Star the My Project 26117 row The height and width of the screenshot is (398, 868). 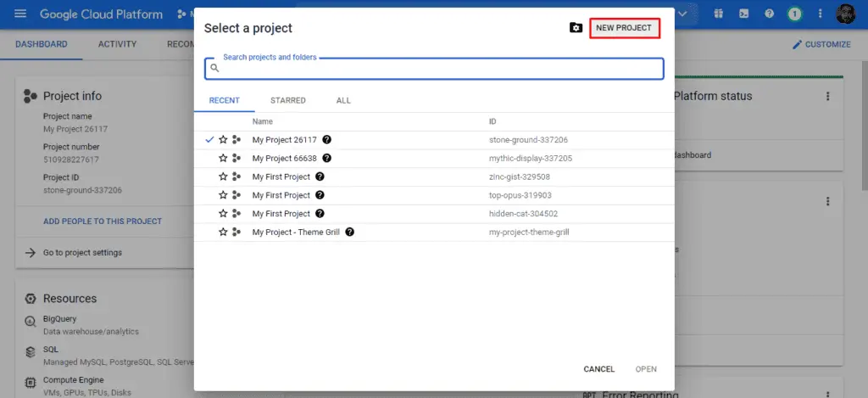223,140
